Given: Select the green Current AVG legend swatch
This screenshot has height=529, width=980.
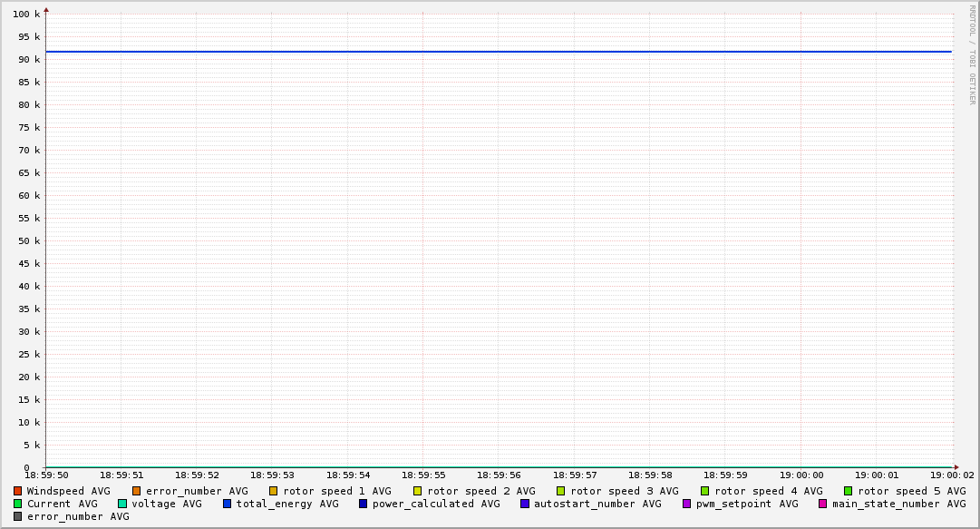Looking at the screenshot, I should coord(17,504).
